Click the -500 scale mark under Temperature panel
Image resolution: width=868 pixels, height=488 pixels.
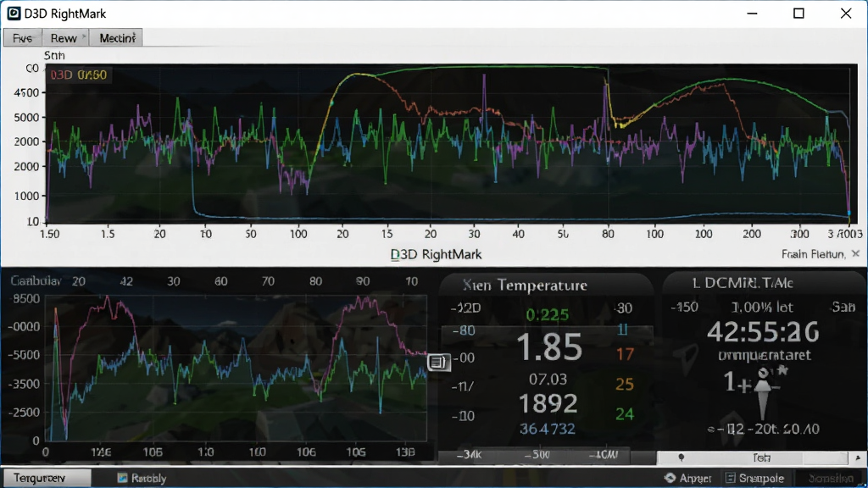point(537,455)
